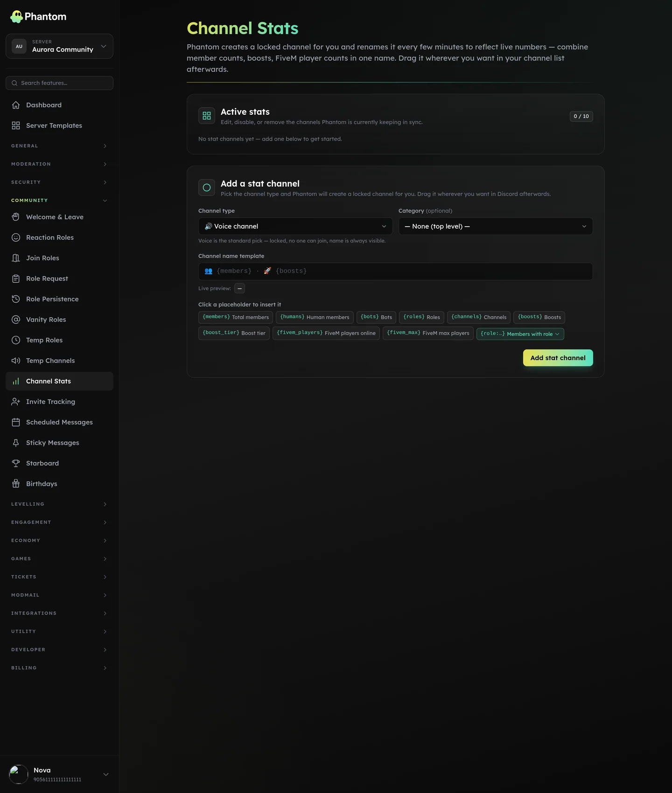Insert the {fivem_players} FiveM players online placeholder

[326, 333]
